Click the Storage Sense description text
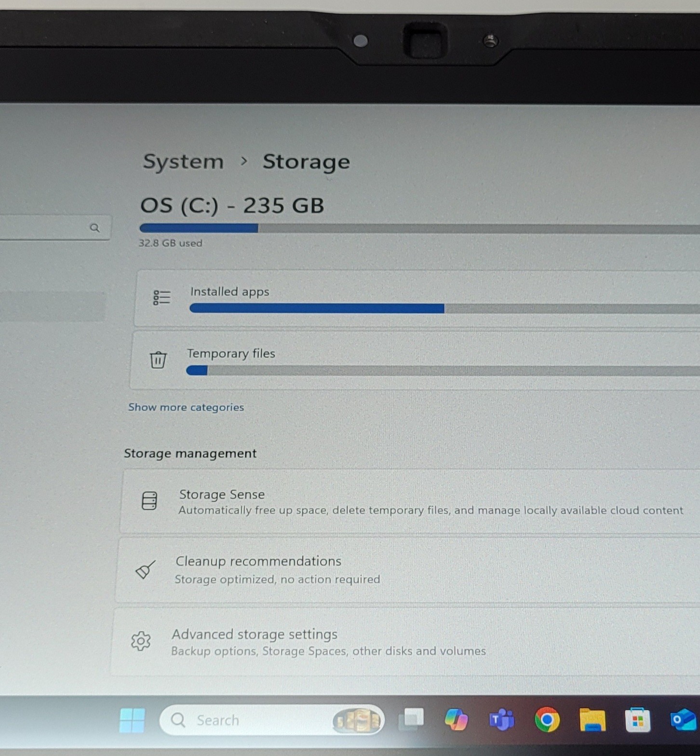The width and height of the screenshot is (700, 756). point(431,510)
